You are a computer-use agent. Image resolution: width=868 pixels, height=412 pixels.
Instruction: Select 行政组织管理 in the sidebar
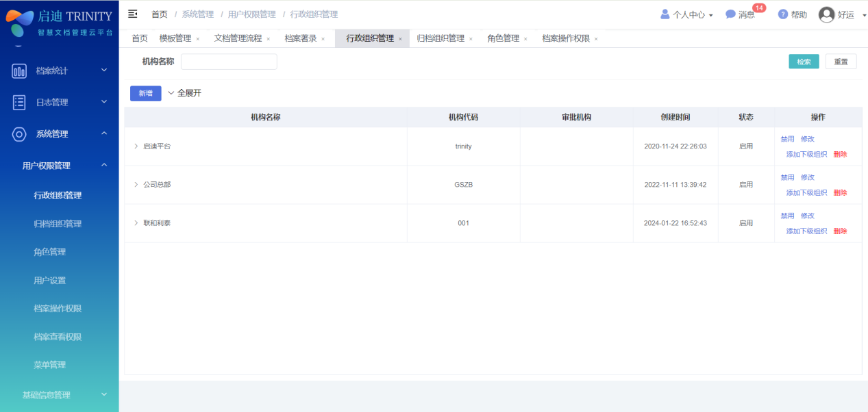pos(58,195)
